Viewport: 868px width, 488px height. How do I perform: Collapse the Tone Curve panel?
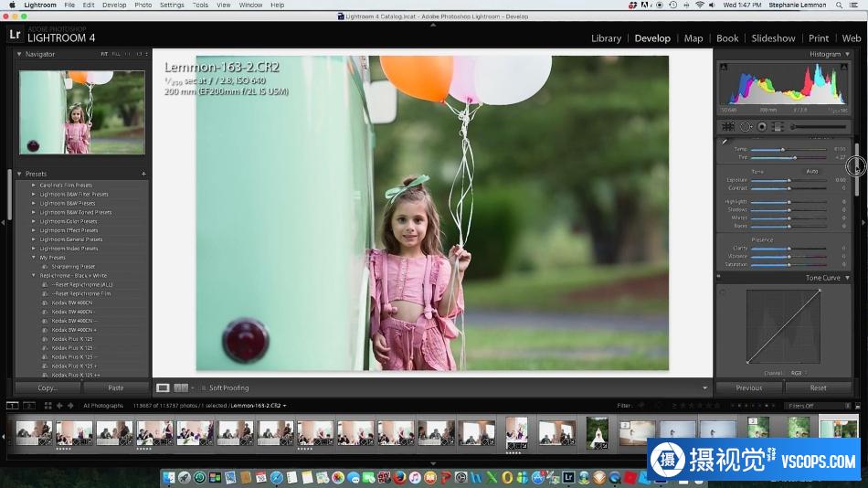point(848,278)
